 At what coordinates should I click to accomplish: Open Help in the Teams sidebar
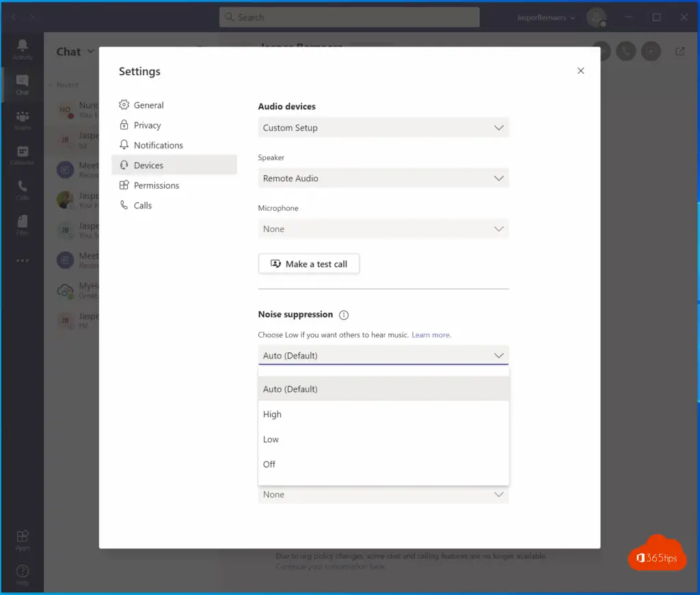(23, 575)
